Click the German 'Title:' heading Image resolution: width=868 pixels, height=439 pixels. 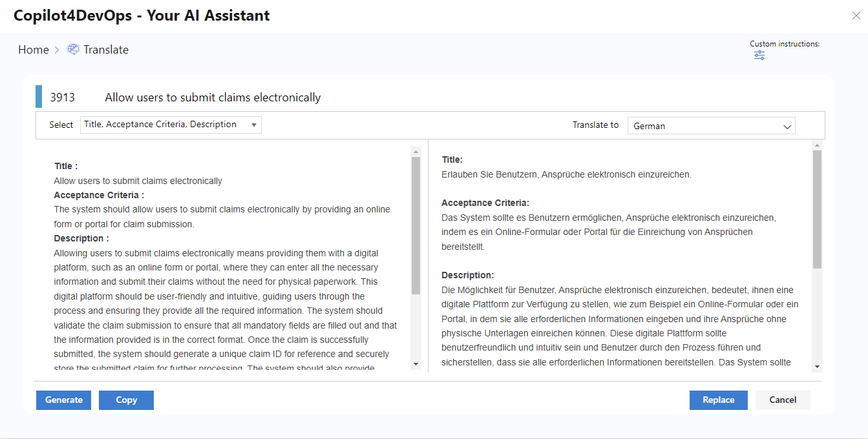pyautogui.click(x=452, y=159)
